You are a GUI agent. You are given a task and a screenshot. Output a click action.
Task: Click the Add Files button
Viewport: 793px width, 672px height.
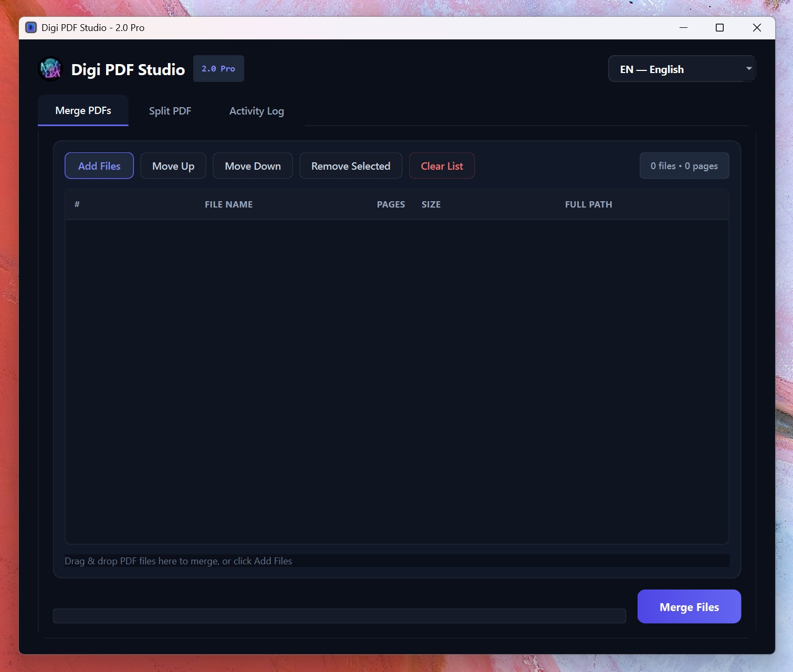pyautogui.click(x=99, y=166)
